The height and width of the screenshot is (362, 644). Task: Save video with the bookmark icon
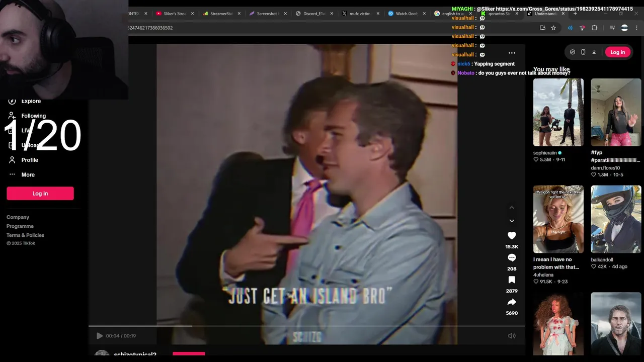click(512, 280)
